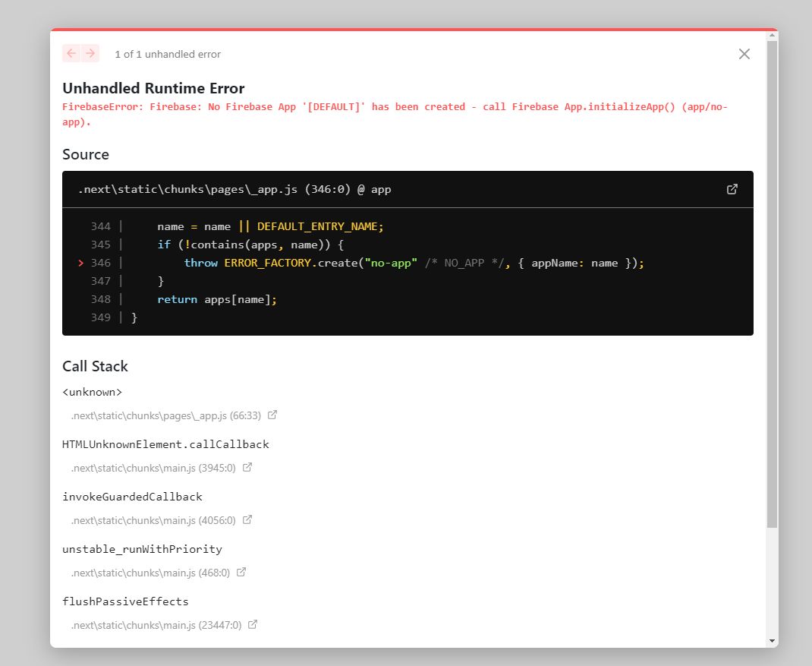Viewport: 812px width, 666px height.
Task: Click the .next\static\chunks\pages\_app.js (66:33) path
Action: (x=165, y=415)
